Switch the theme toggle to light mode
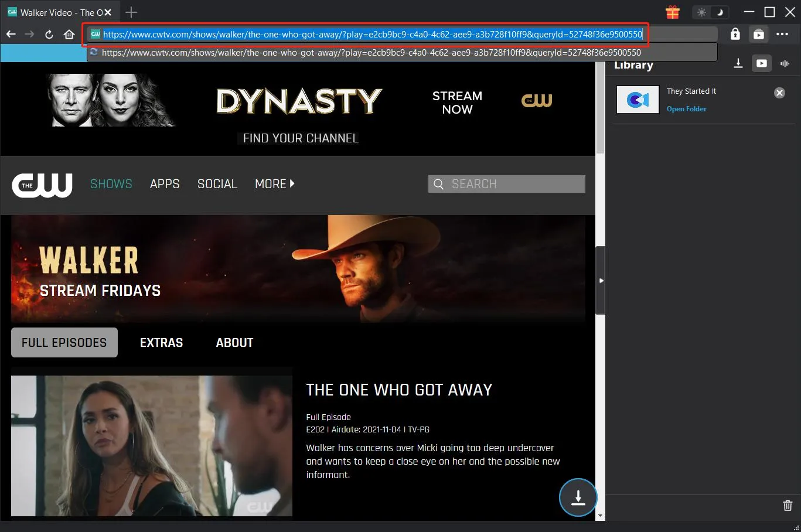 (702, 12)
